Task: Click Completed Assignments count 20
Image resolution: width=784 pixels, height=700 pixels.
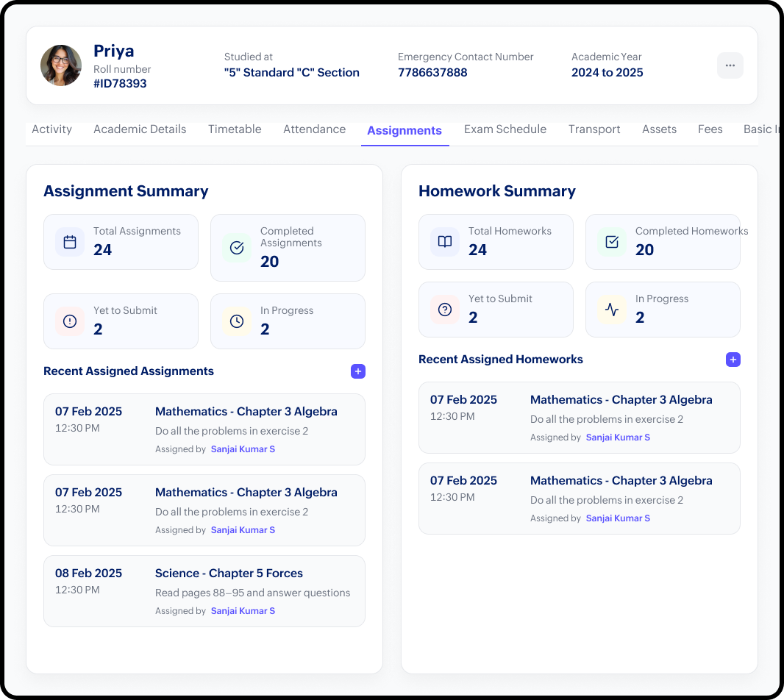Action: pyautogui.click(x=269, y=262)
